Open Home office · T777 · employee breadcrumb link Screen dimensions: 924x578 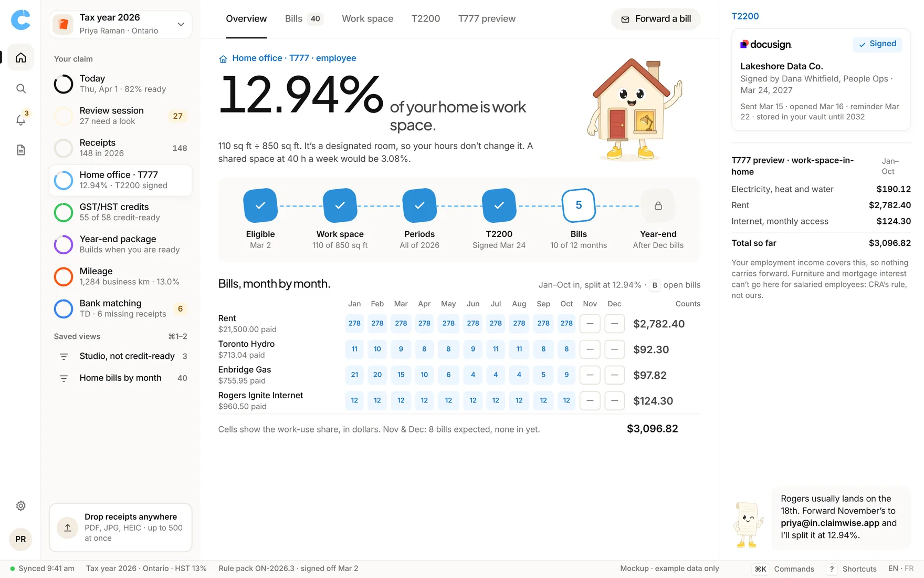(x=287, y=58)
